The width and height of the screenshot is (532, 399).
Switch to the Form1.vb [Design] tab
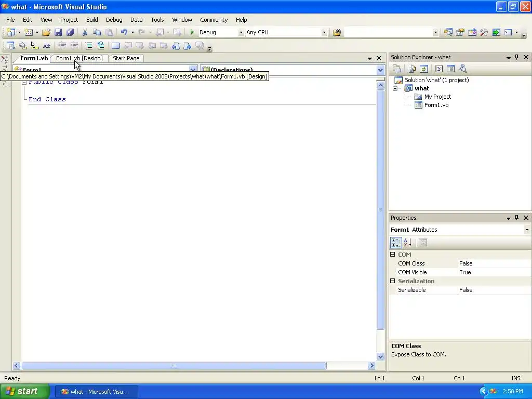tap(79, 58)
